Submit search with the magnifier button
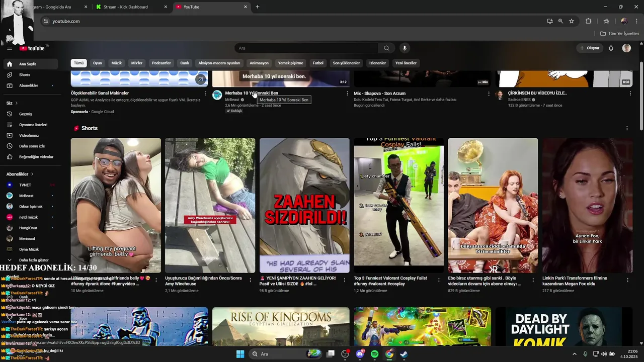This screenshot has height=362, width=644. [386, 48]
